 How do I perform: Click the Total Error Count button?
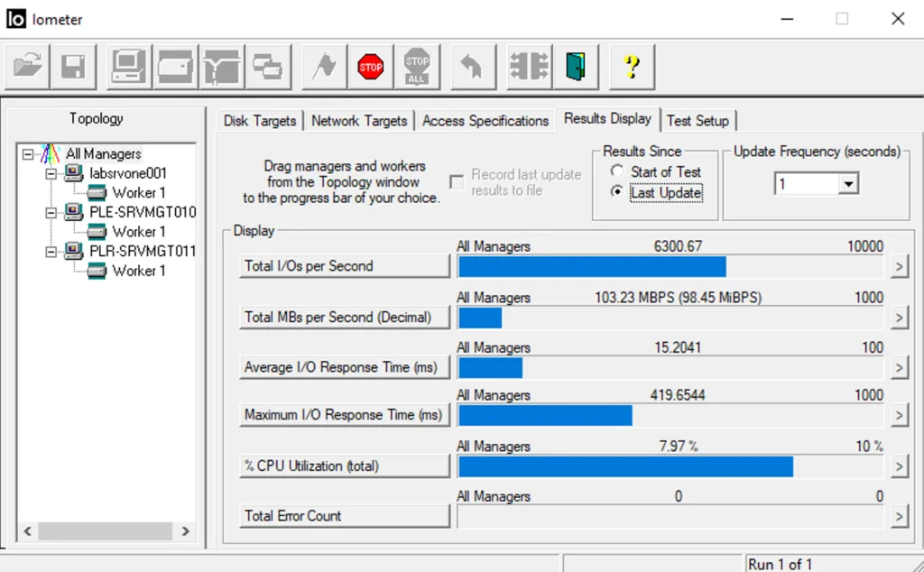point(344,517)
